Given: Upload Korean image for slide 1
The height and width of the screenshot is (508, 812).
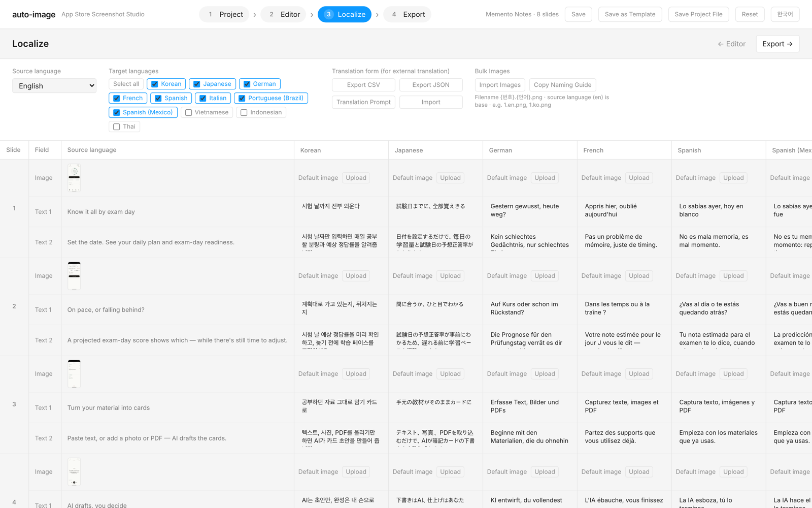Looking at the screenshot, I should pos(356,178).
